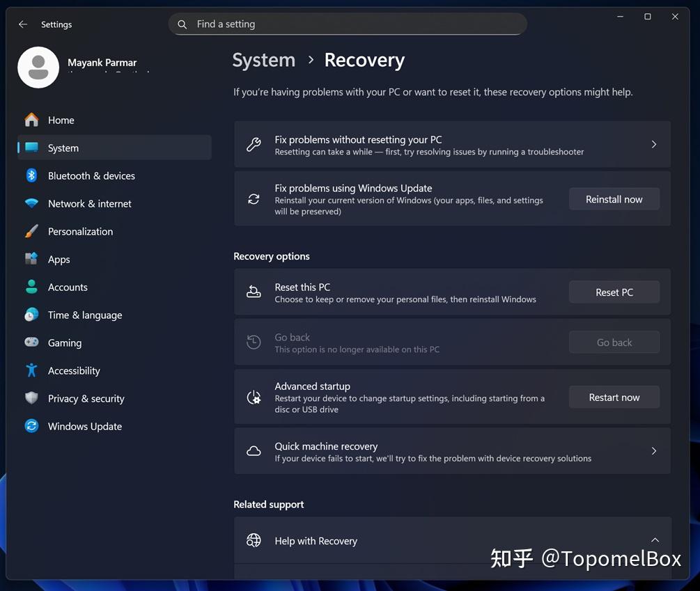Viewport: 700px width, 591px height.
Task: Click the Quick machine recovery cloud icon
Action: point(254,451)
